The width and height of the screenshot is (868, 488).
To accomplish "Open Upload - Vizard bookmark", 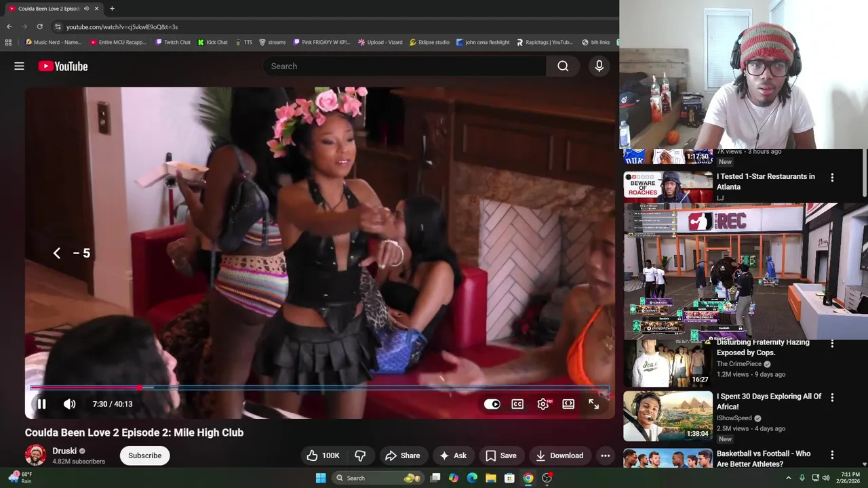I will (x=380, y=42).
